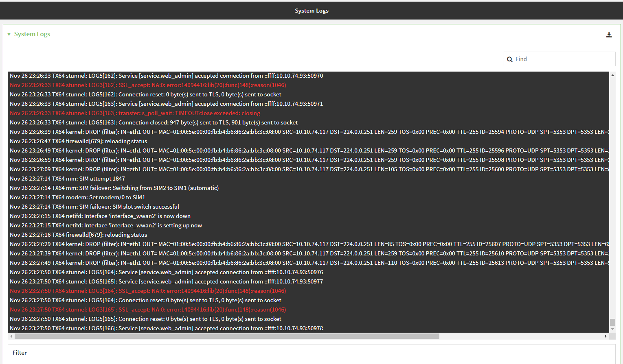Collapse the System Logs section triangle
623x364 pixels.
pyautogui.click(x=9, y=35)
